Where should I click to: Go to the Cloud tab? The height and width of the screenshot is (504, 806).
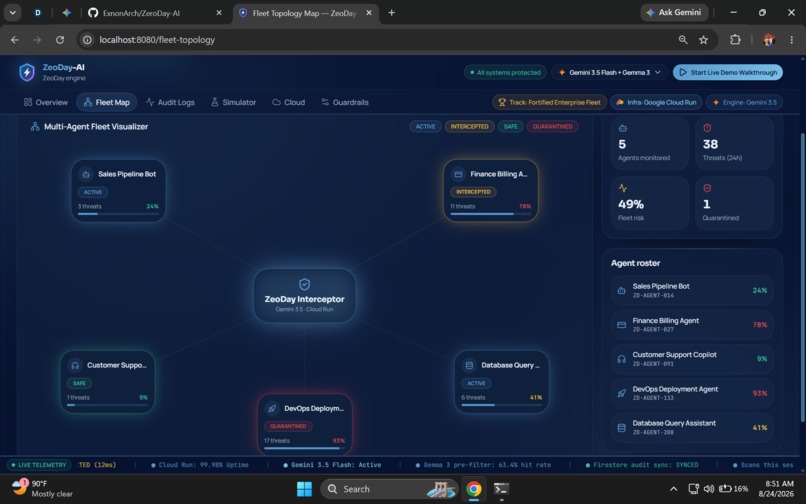point(288,102)
